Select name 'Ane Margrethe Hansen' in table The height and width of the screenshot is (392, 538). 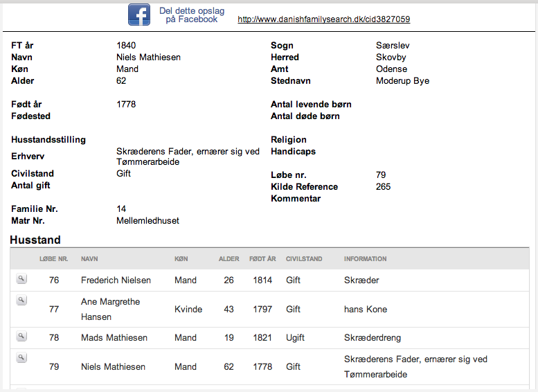(x=111, y=309)
